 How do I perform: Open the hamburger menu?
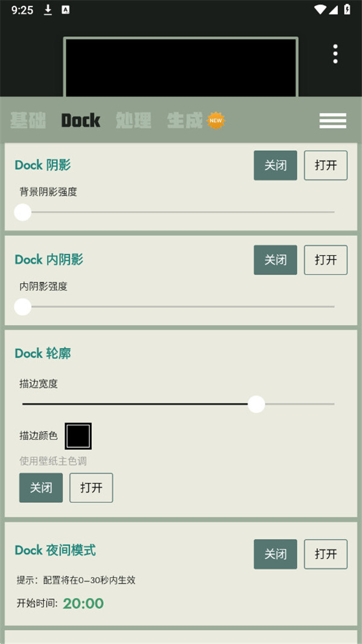pos(332,121)
